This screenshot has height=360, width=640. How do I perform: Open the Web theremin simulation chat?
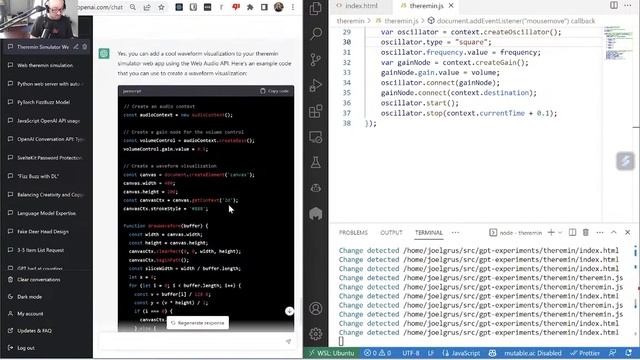46,65
